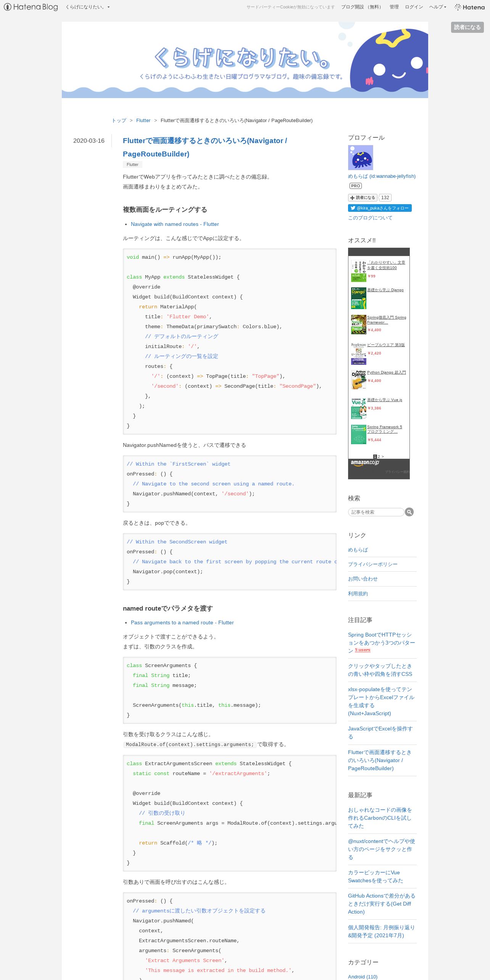
Task: Follow @kira_puka on Twitter button
Action: point(380,208)
